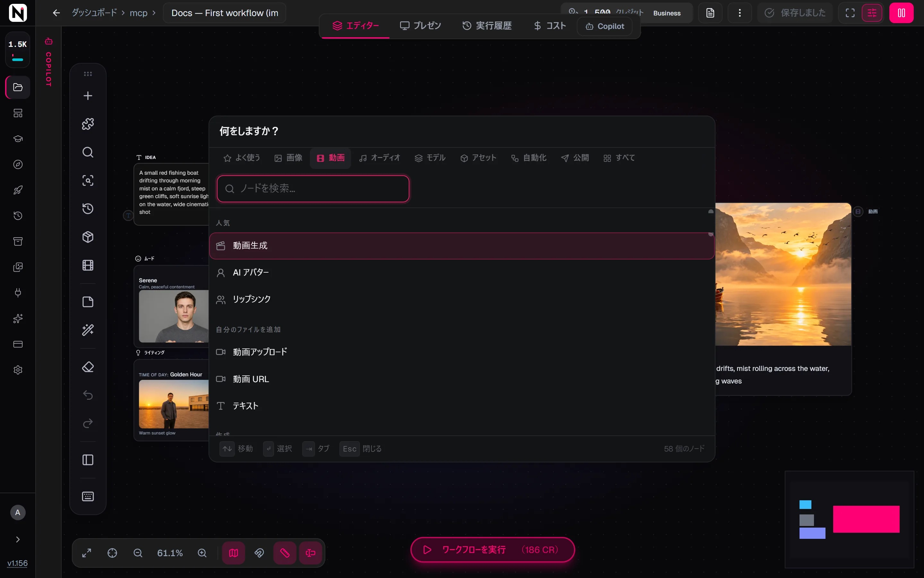Click the 61.1% zoom level value

coord(170,553)
